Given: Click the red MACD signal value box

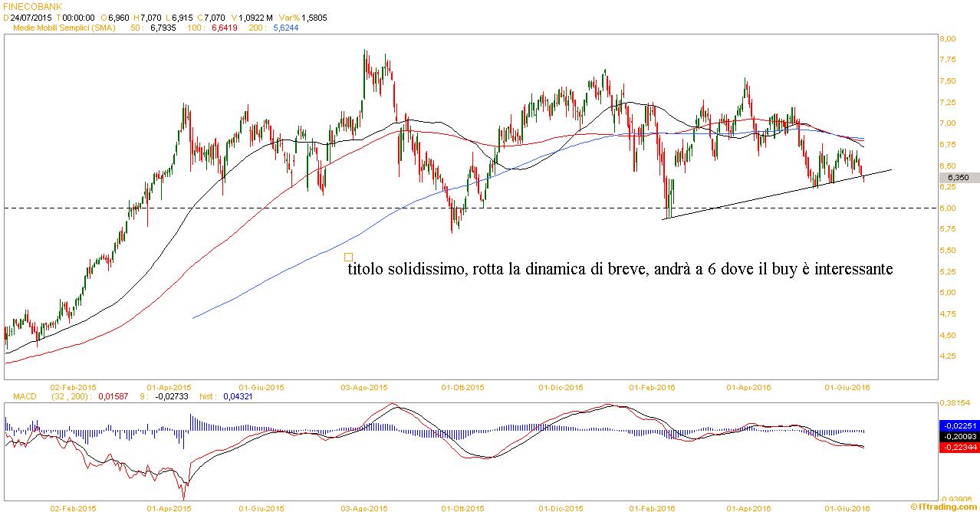Looking at the screenshot, I should click(x=959, y=446).
